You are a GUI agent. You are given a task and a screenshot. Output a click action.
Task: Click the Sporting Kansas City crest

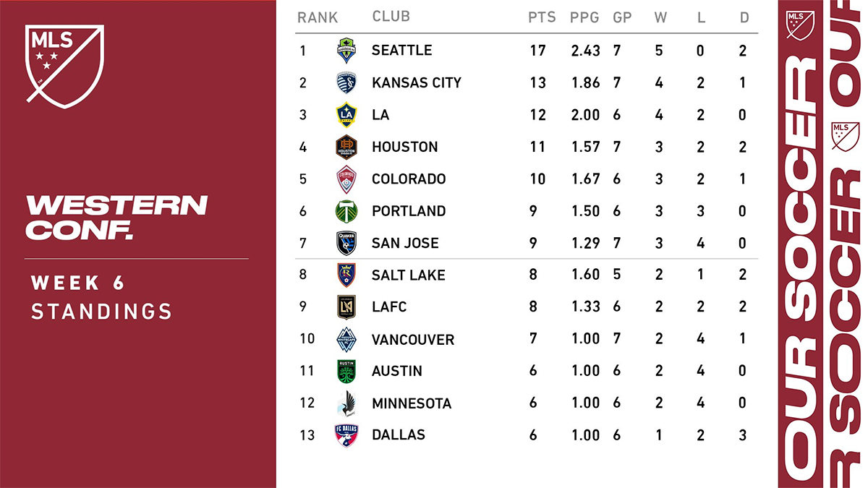pyautogui.click(x=346, y=82)
